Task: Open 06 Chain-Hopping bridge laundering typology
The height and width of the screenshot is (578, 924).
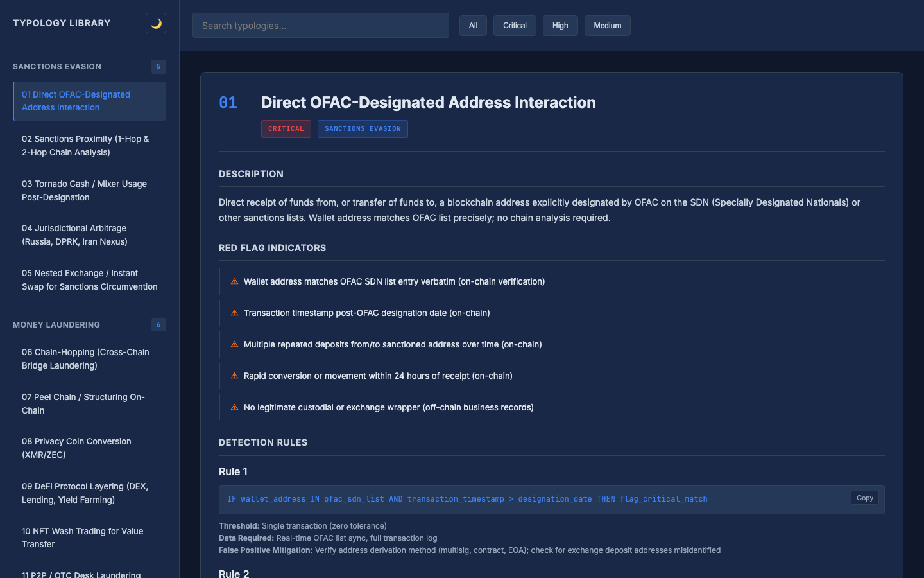Action: 89,359
